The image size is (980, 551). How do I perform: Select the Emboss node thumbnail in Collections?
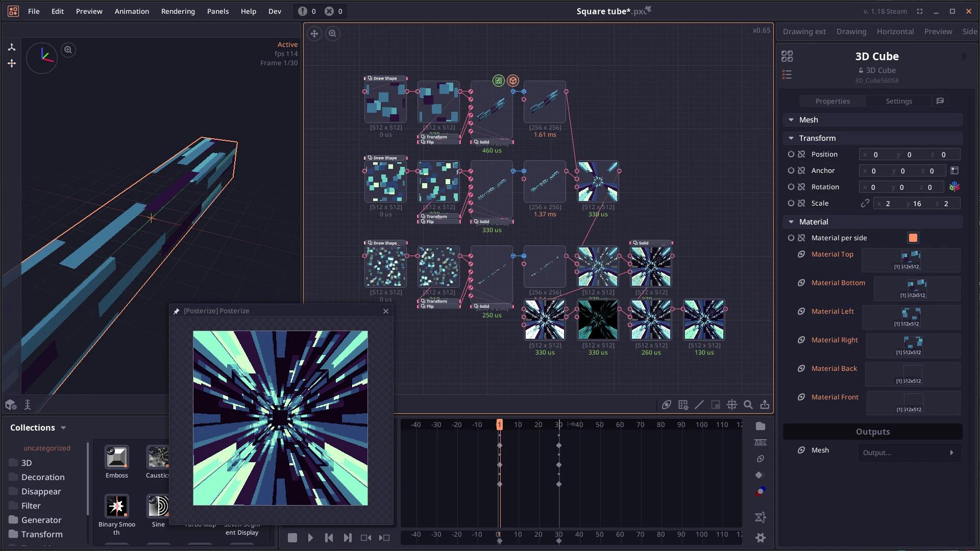click(116, 458)
